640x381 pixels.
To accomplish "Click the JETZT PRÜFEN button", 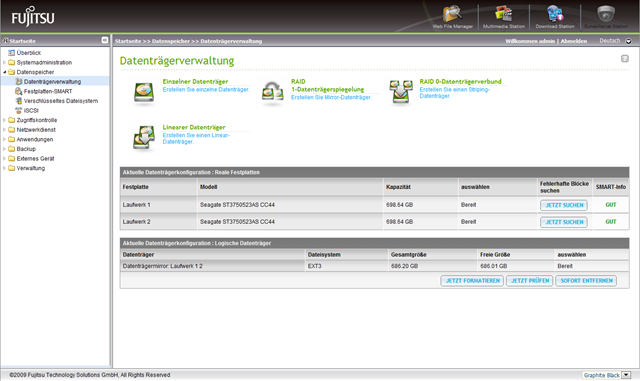I will 530,281.
